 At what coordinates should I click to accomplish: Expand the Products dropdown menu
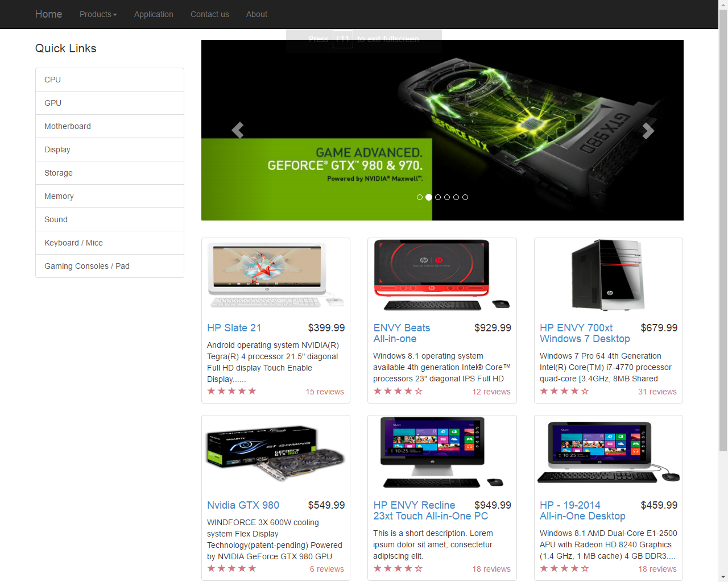coord(98,14)
